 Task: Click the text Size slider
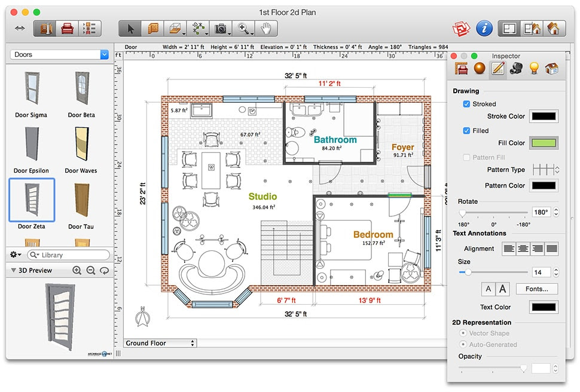click(x=493, y=272)
